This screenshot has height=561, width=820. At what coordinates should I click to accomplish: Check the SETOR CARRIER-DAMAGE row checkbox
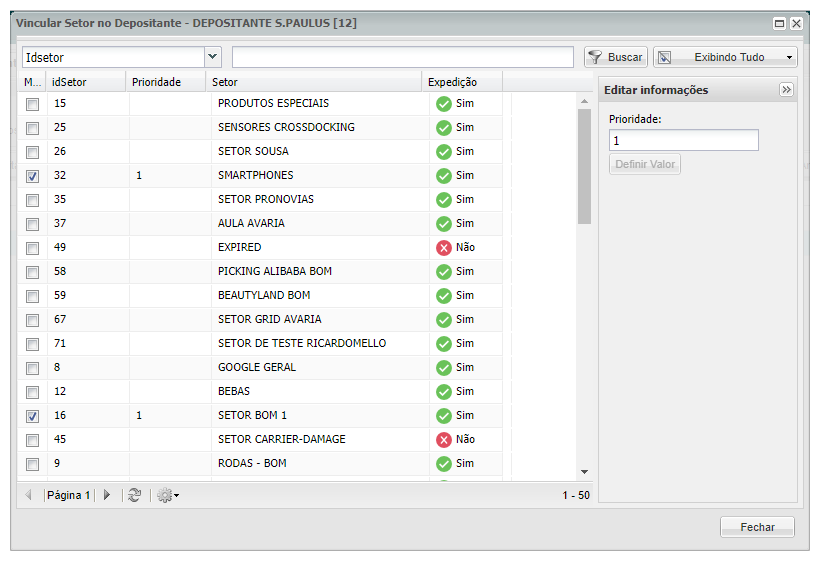pyautogui.click(x=32, y=440)
